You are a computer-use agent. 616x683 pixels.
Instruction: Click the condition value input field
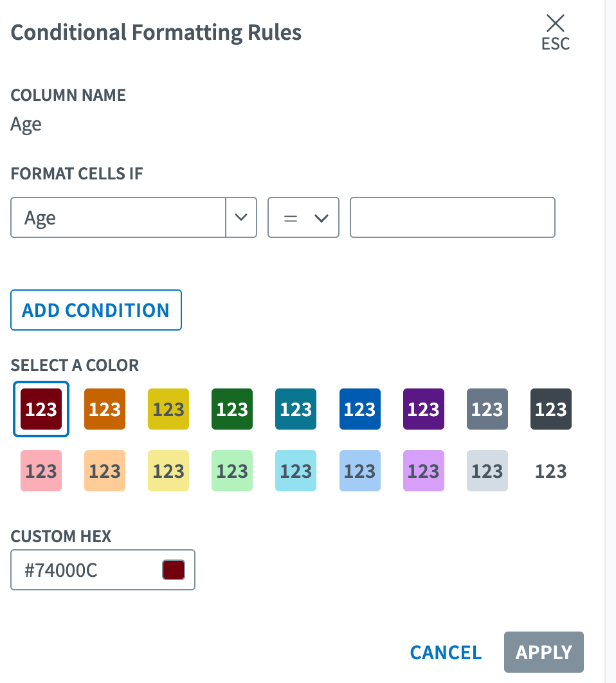click(452, 218)
